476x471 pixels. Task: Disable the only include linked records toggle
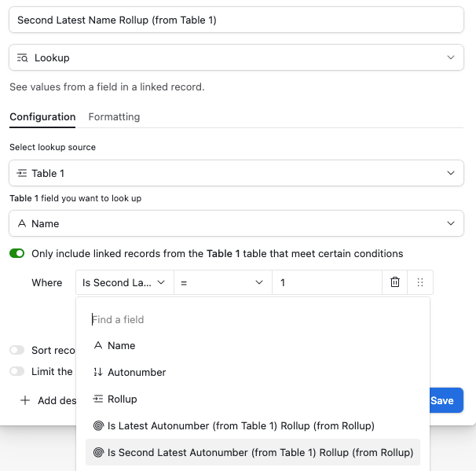17,253
